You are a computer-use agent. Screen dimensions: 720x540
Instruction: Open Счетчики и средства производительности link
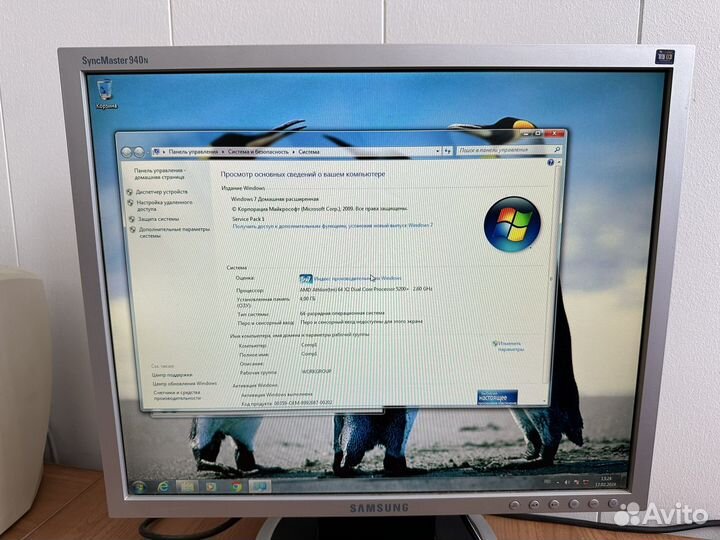tap(177, 395)
